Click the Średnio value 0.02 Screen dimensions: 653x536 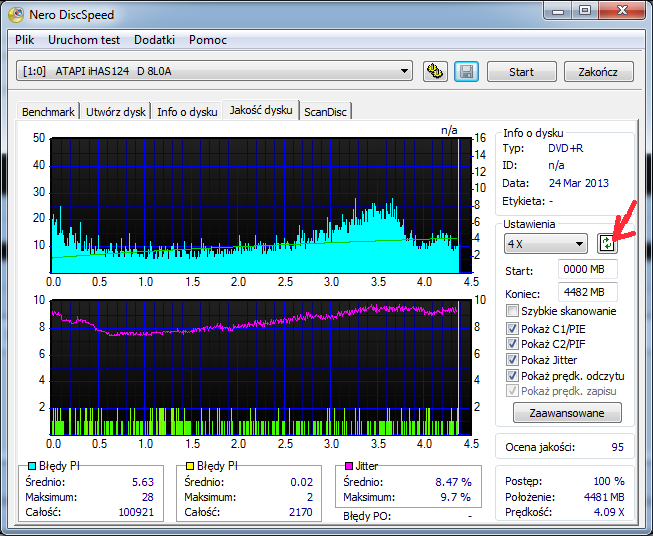coord(302,482)
